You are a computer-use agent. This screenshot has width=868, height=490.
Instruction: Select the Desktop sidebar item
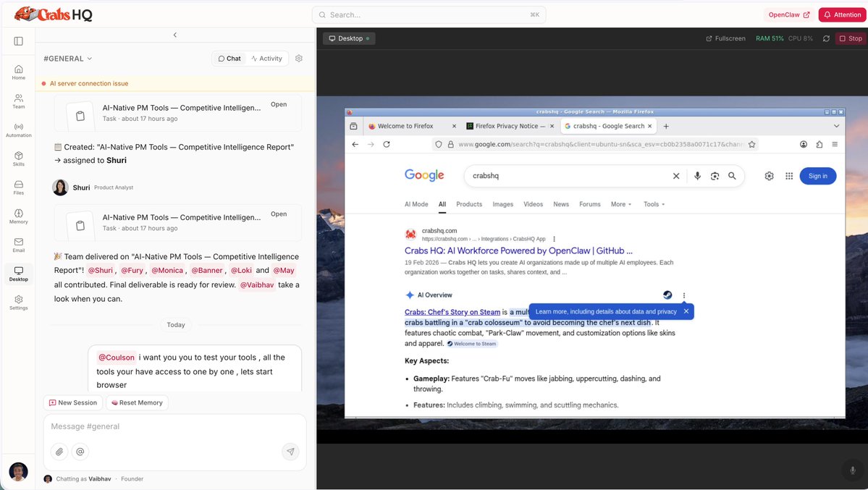pos(18,274)
